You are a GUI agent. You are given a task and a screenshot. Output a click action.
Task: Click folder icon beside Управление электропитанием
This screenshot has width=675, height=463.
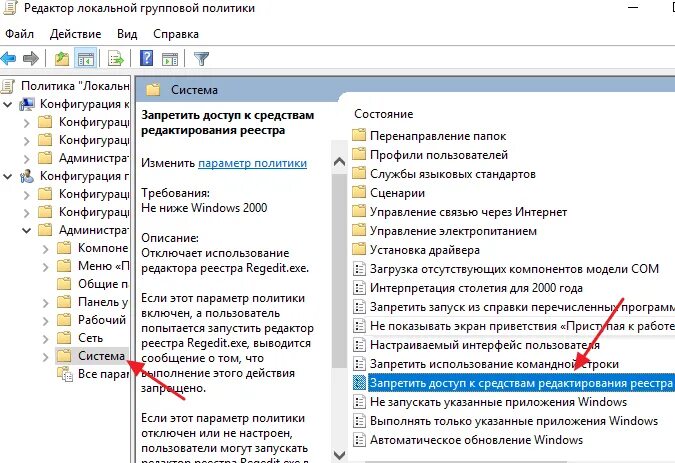click(x=359, y=231)
